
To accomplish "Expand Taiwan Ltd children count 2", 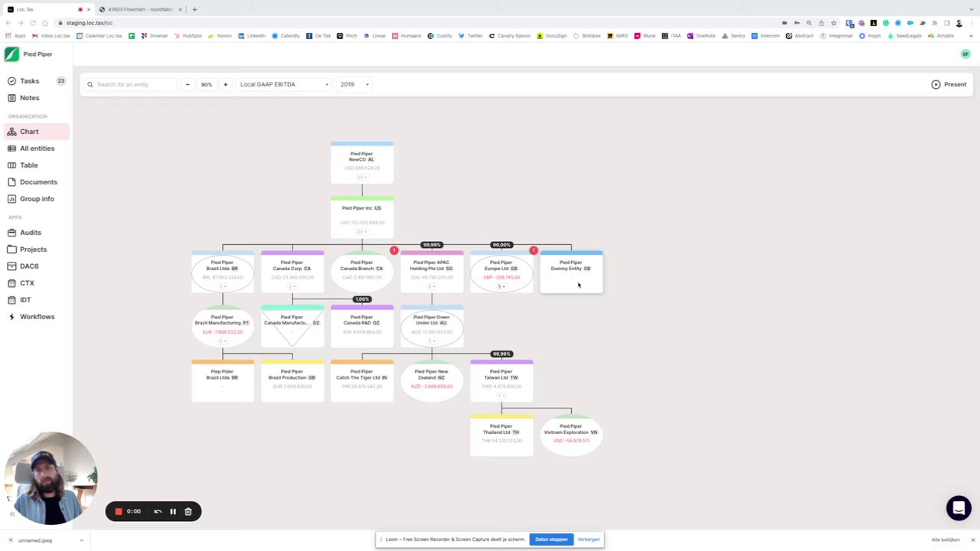I will click(501, 395).
